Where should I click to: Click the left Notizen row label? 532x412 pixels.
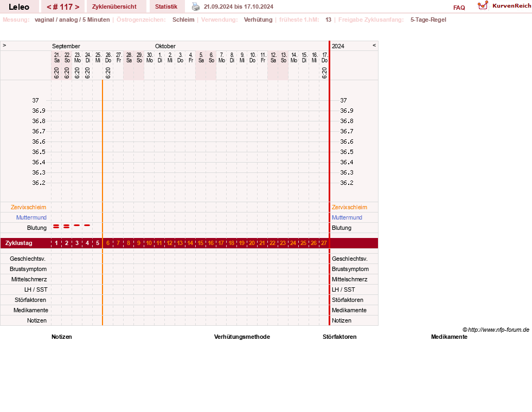click(x=37, y=320)
